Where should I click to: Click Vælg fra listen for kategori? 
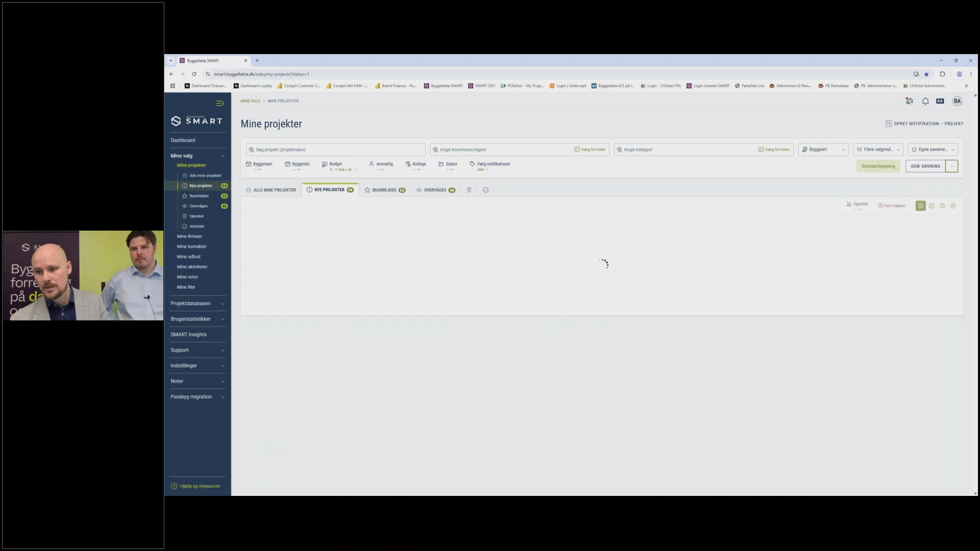(x=774, y=149)
